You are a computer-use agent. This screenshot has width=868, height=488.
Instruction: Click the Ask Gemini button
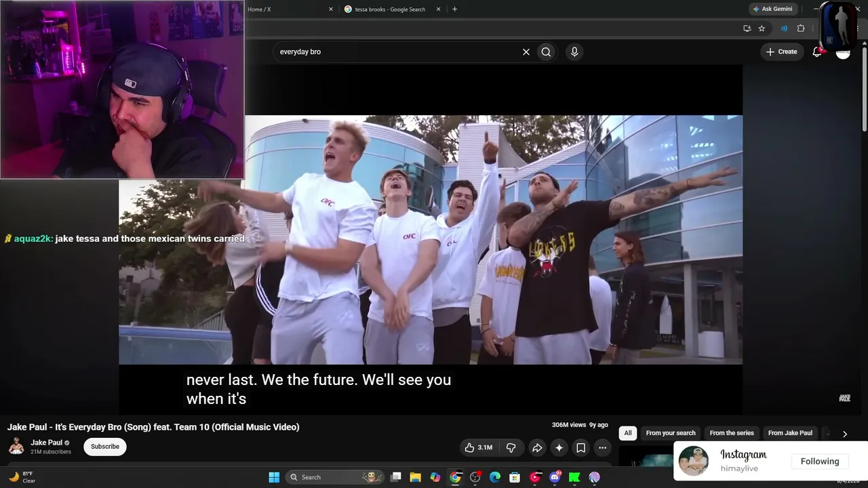click(x=772, y=9)
